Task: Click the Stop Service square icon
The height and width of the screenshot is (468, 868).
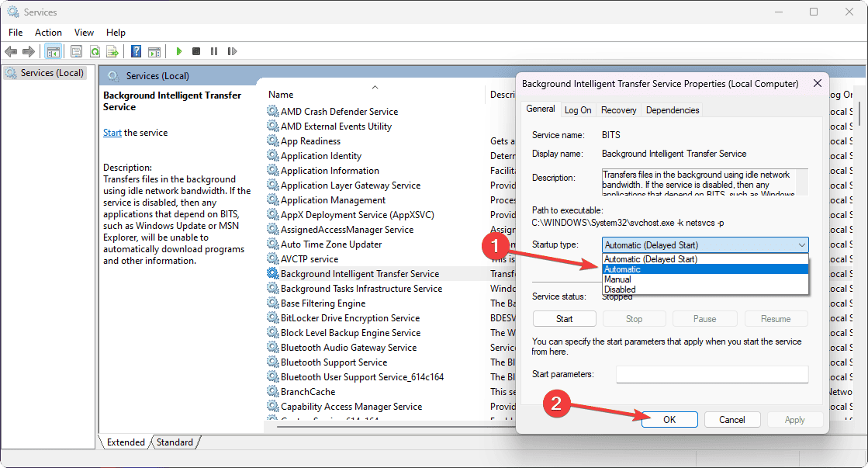Action: pos(196,51)
